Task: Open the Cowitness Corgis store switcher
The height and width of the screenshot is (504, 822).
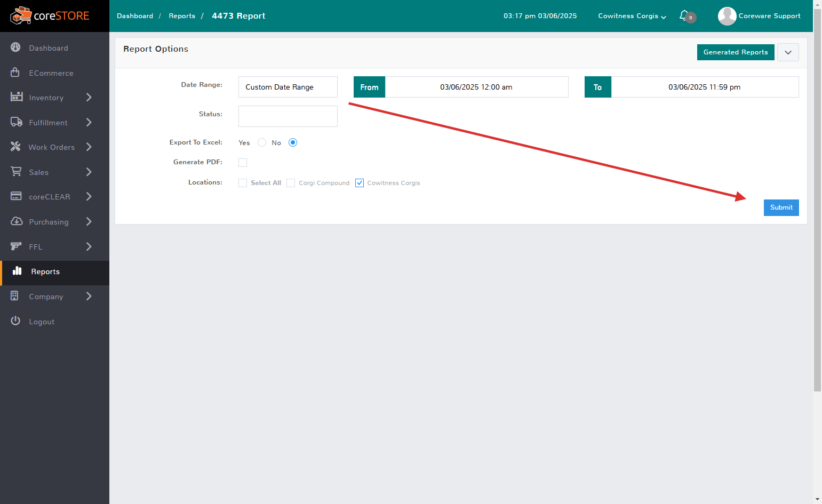Action: [632, 16]
